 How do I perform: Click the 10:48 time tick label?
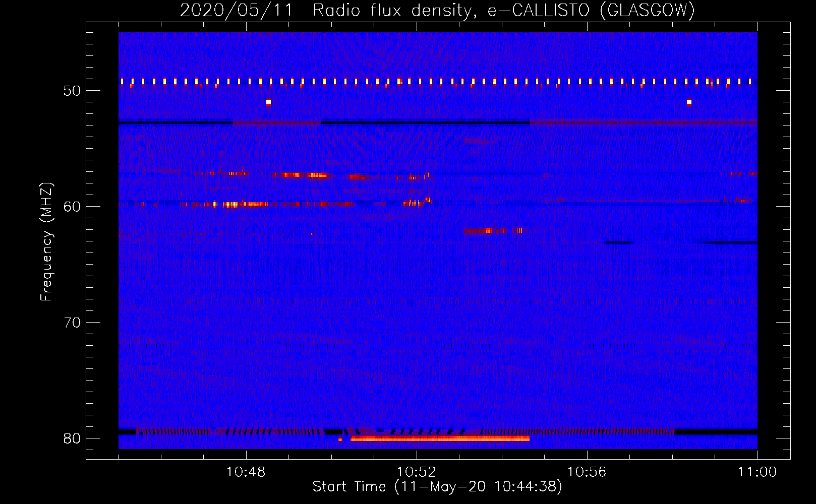(x=246, y=472)
